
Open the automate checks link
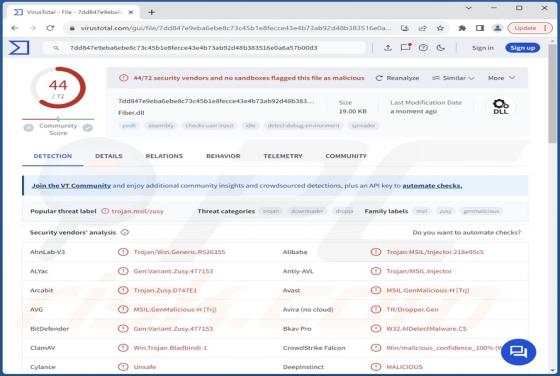[x=432, y=186]
